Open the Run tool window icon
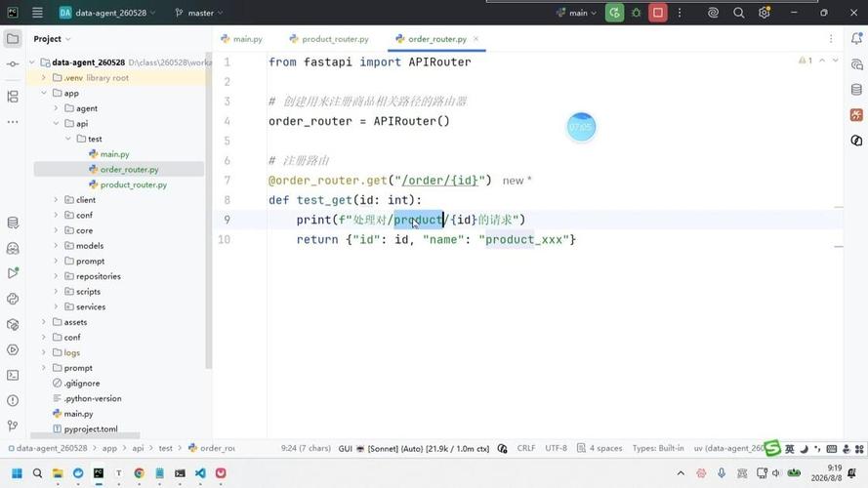The height and width of the screenshot is (488, 868). tap(13, 272)
